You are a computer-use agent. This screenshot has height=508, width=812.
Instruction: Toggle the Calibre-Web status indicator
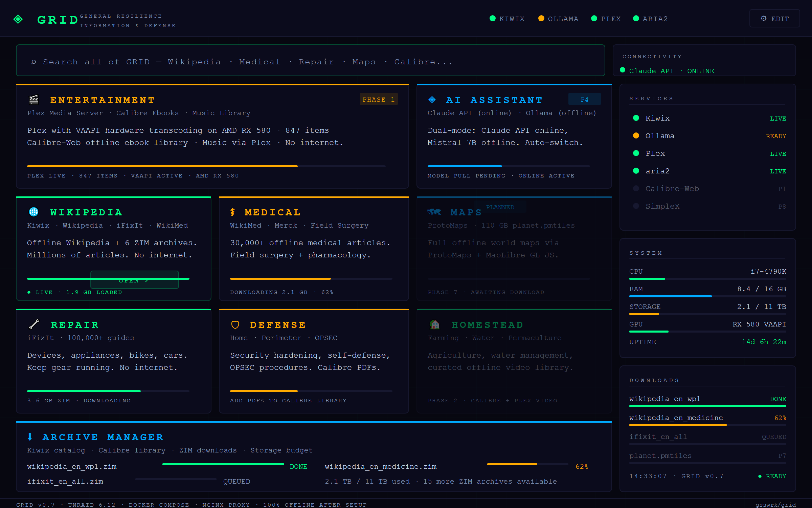636,188
